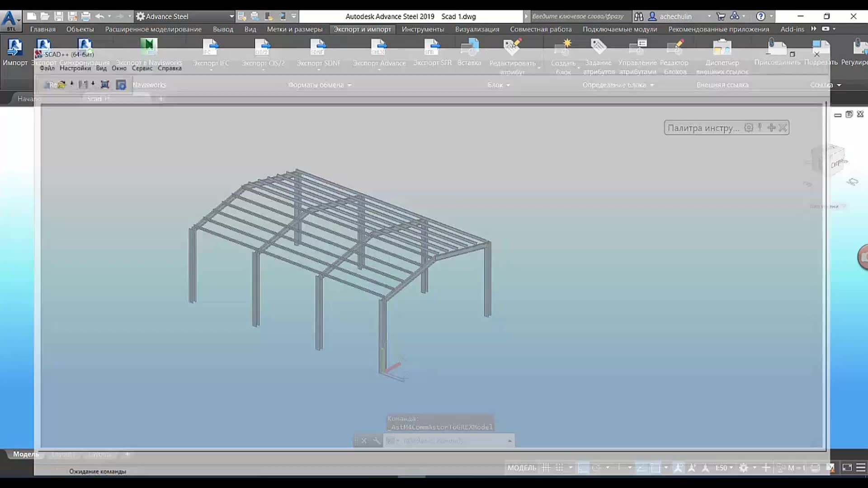Viewport: 868px width, 488px height.
Task: Toggle МОДЕЛЬ space button in status bar
Action: pos(522,468)
